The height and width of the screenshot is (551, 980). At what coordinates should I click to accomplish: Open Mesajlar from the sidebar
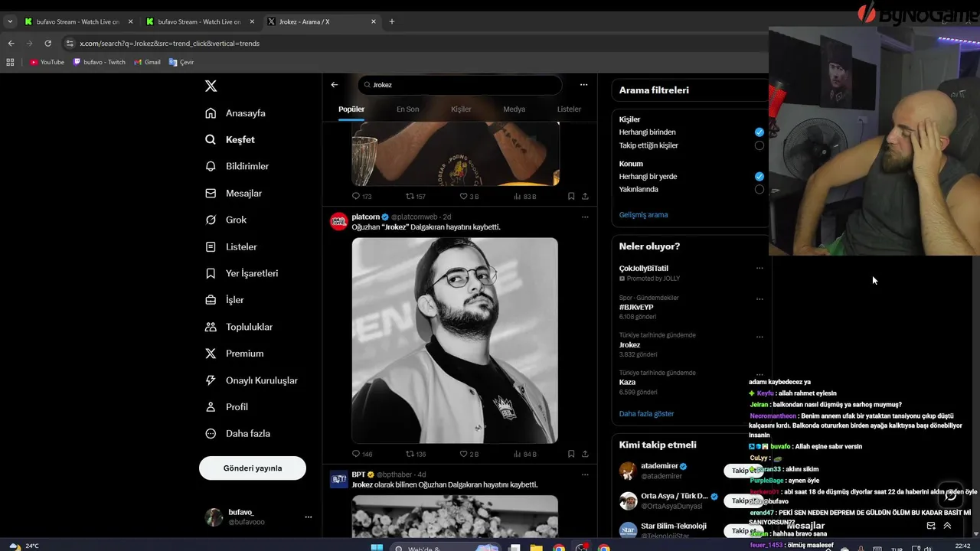[x=234, y=194]
